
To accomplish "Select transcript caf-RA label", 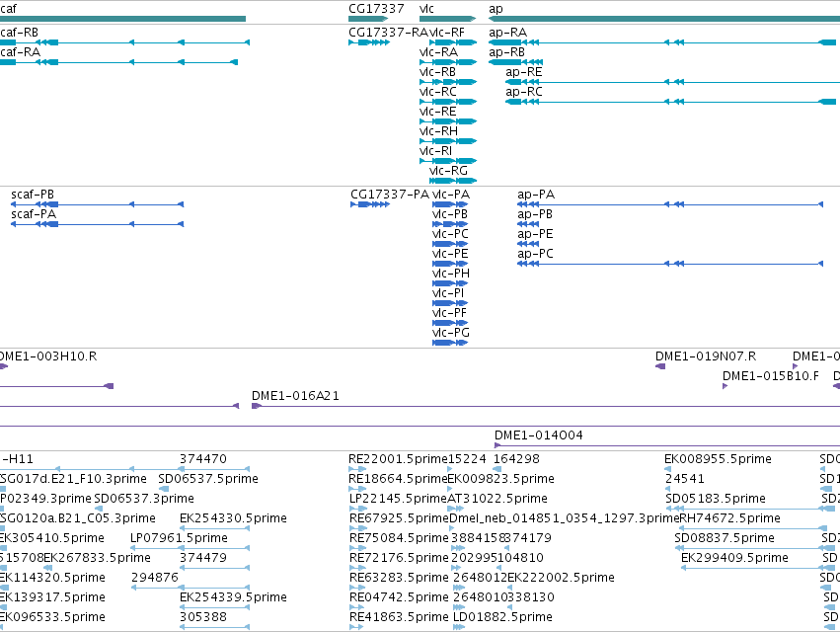I will tap(21, 52).
